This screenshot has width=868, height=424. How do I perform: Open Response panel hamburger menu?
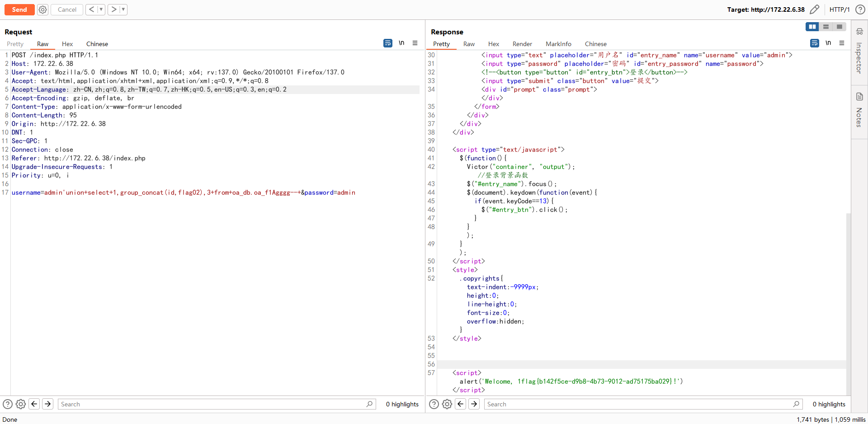click(x=842, y=43)
